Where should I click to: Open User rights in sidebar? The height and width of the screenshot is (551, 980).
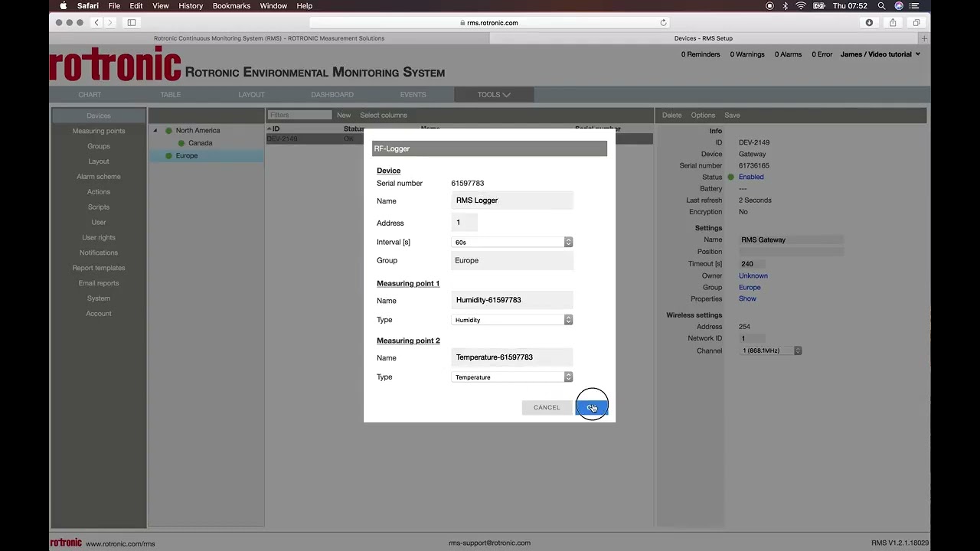99,237
